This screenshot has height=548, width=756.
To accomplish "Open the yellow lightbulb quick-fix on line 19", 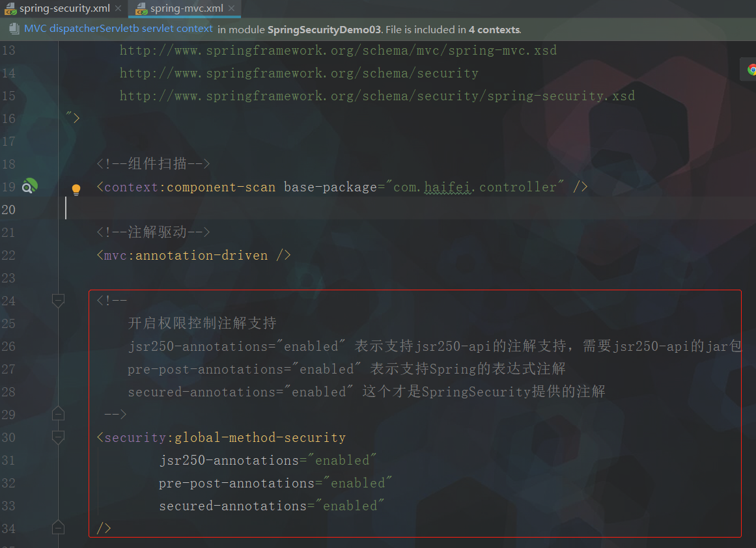I will (x=76, y=189).
